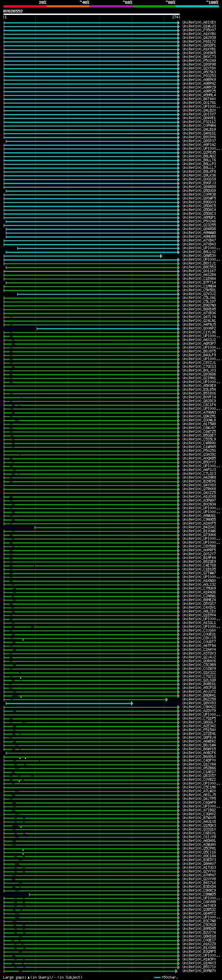Image resolution: width=222 pixels, height=980 pixels.
Task: Click the UniRef100_Q47LY4 label
Action: coord(199,317)
